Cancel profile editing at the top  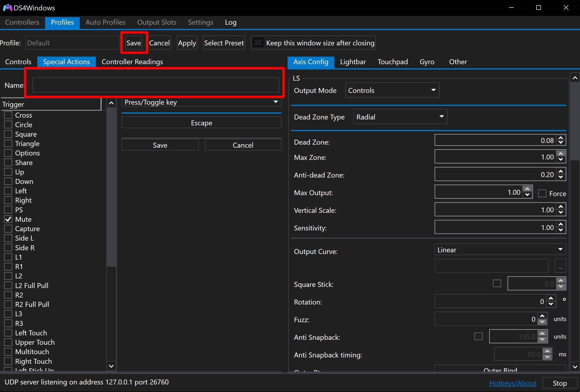(x=159, y=43)
